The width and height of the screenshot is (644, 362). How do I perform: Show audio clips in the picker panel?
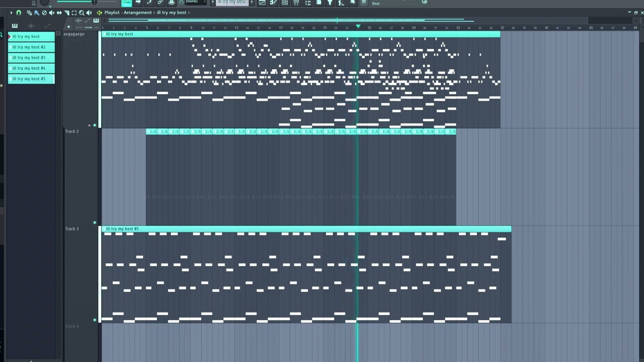coord(31,26)
